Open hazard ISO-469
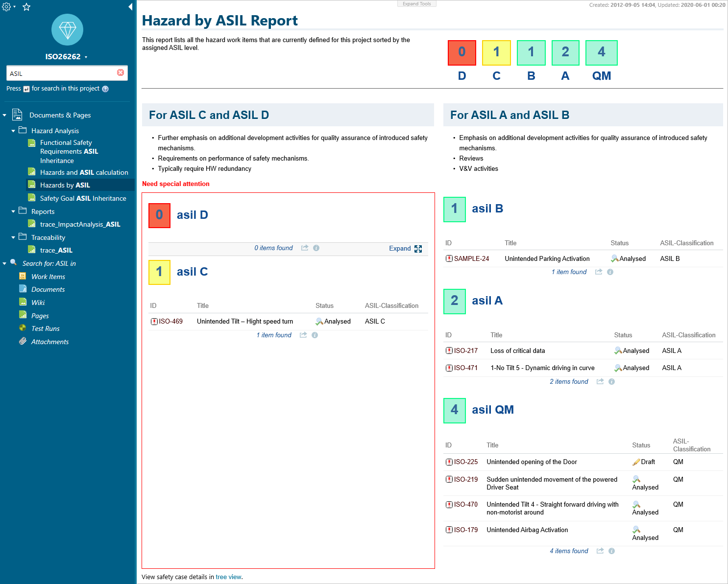 click(x=170, y=322)
